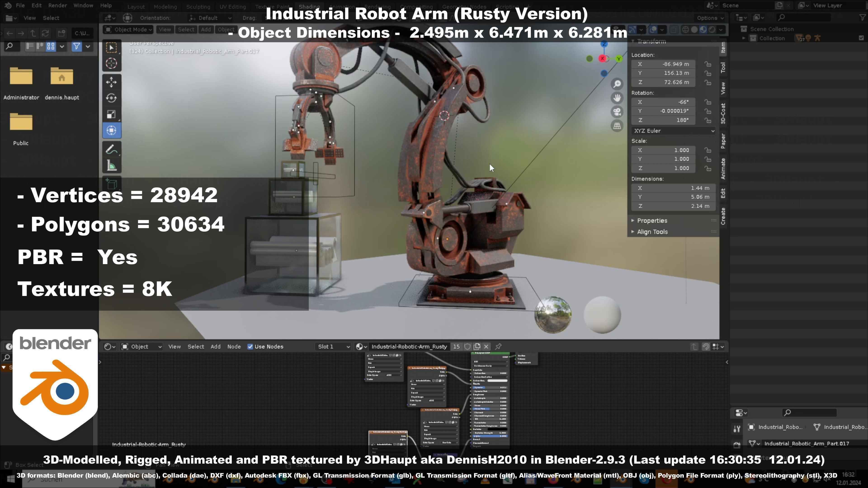Image resolution: width=868 pixels, height=488 pixels.
Task: Select the Rotate tool
Action: 111,98
